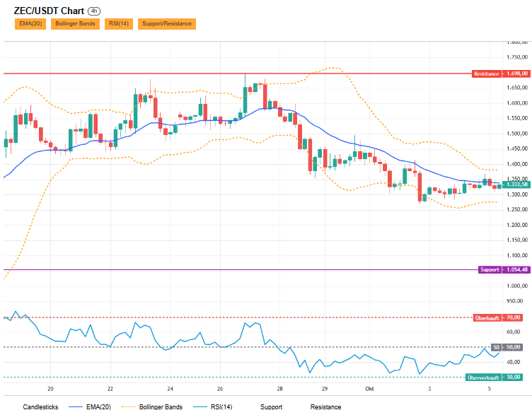532x410 pixels.
Task: Click the Resistance price 1.698,00
Action: coord(516,74)
